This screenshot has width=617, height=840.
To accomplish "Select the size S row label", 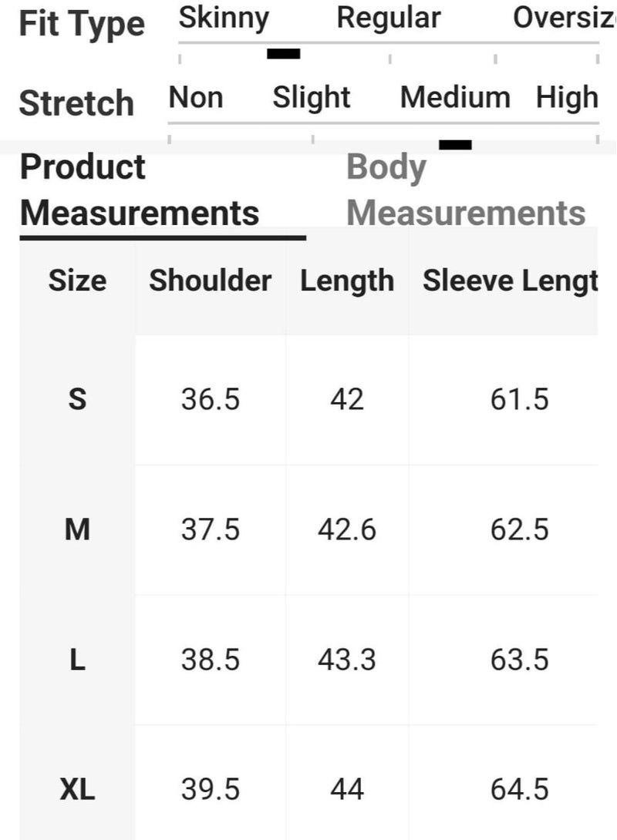I will click(x=77, y=399).
